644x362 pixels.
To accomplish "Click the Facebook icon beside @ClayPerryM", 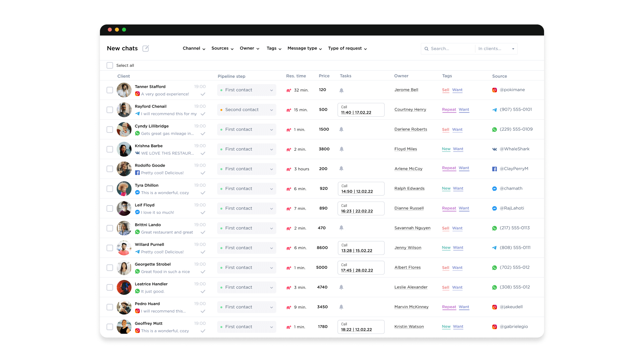I will point(494,169).
